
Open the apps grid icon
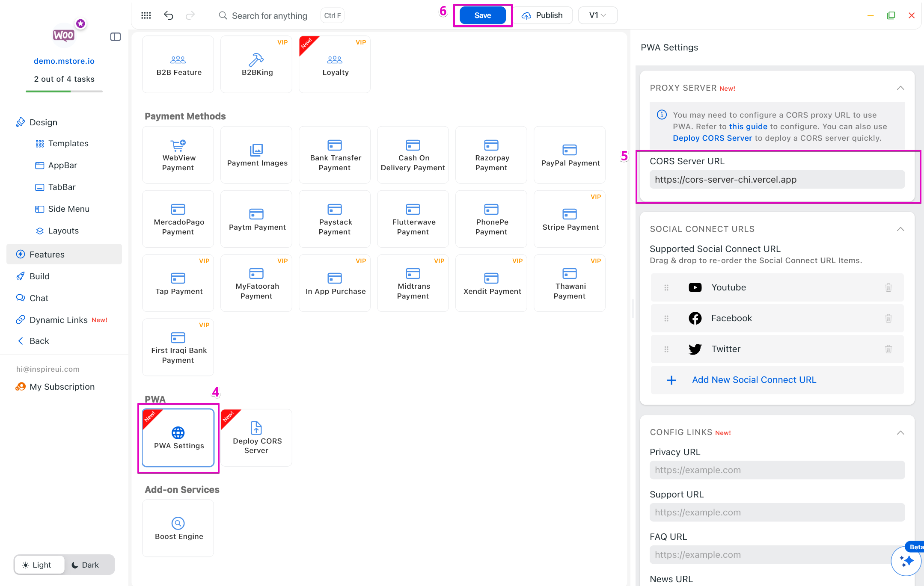[146, 15]
